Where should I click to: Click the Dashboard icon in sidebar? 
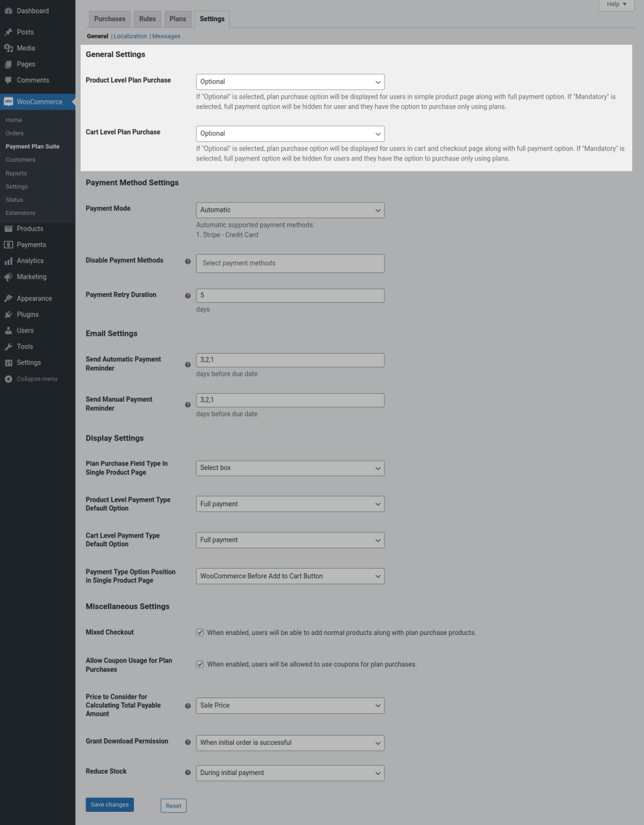click(9, 11)
